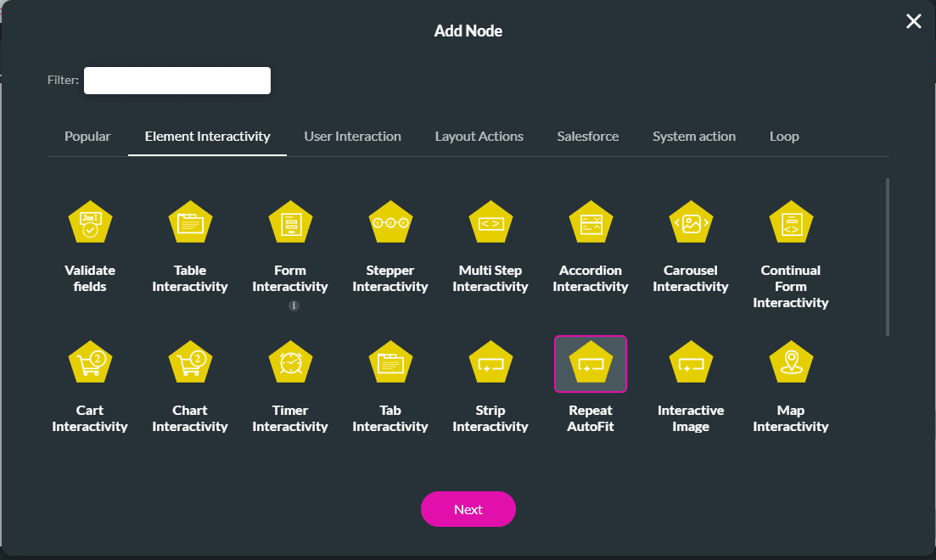
Task: Open the Salesforce tab
Action: [x=587, y=136]
